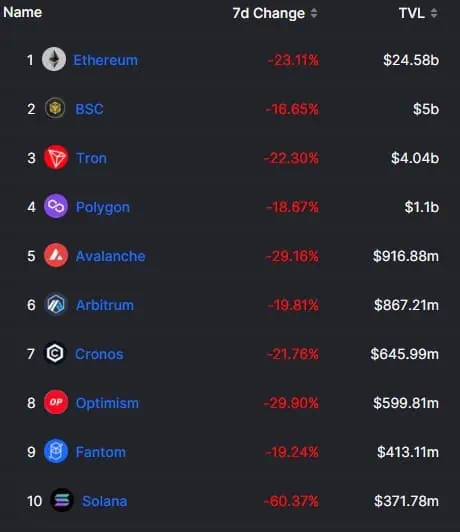Select the blue Fantom logo icon
This screenshot has height=532, width=460.
(x=56, y=451)
